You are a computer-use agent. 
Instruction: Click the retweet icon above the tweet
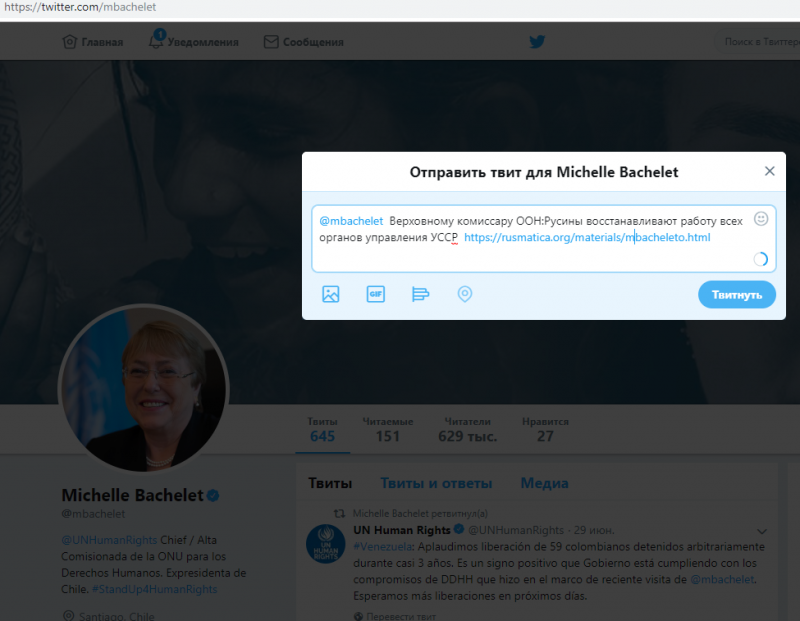[339, 513]
